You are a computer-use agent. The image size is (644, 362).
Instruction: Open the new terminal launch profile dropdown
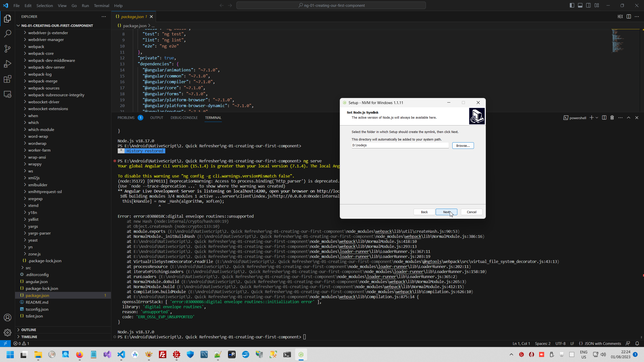point(597,118)
